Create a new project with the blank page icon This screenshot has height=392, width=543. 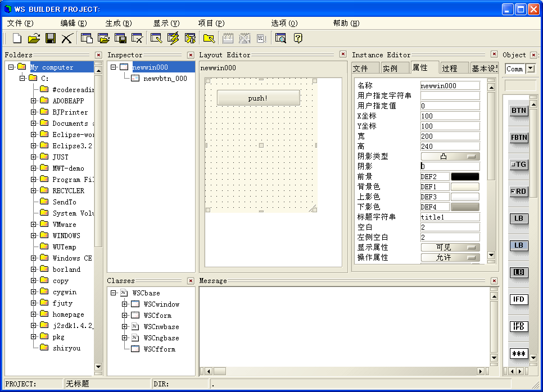pos(17,38)
